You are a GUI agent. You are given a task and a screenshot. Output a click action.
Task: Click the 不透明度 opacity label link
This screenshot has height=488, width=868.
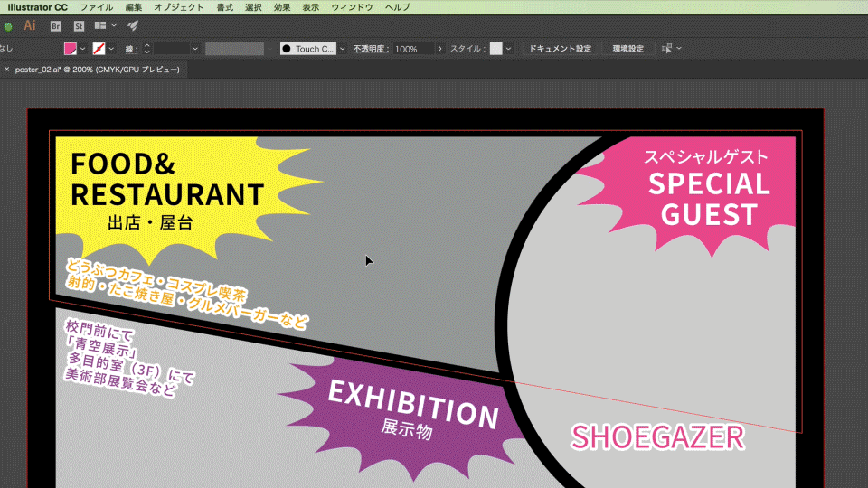371,49
